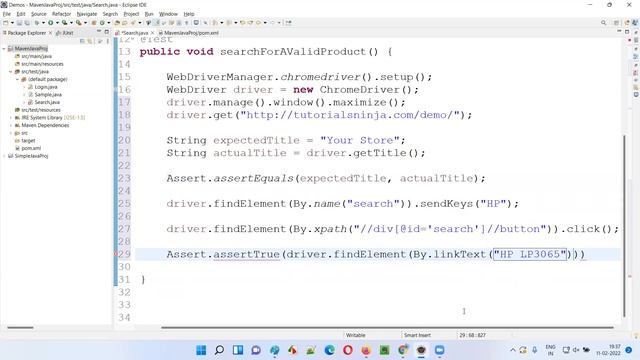Open the Project menu
Viewport: 640px width, 360px height.
point(131,14)
